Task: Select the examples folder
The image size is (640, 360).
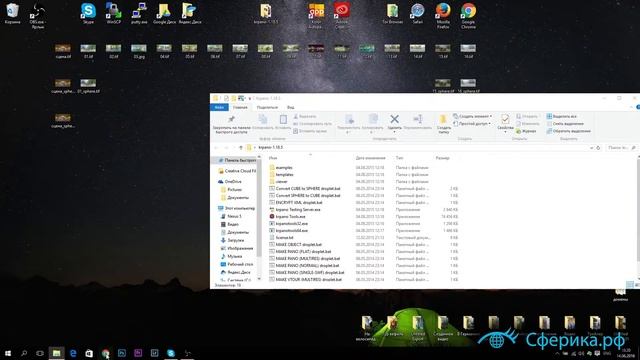Action: (280, 167)
